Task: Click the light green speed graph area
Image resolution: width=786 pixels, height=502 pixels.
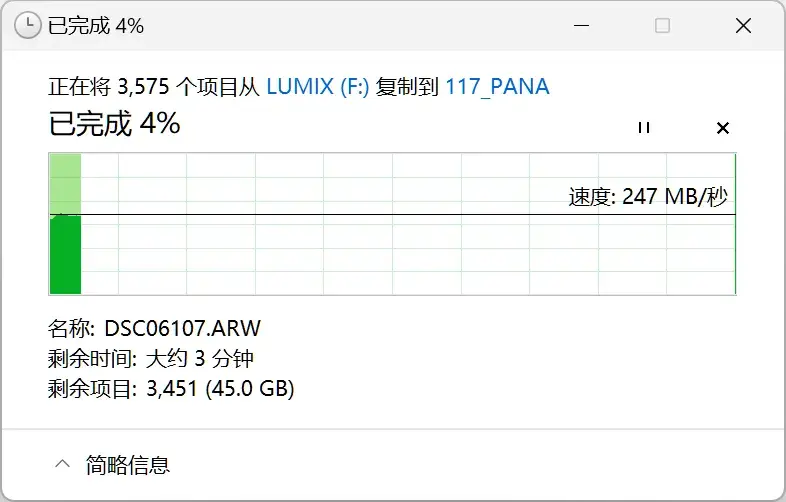Action: (x=66, y=184)
